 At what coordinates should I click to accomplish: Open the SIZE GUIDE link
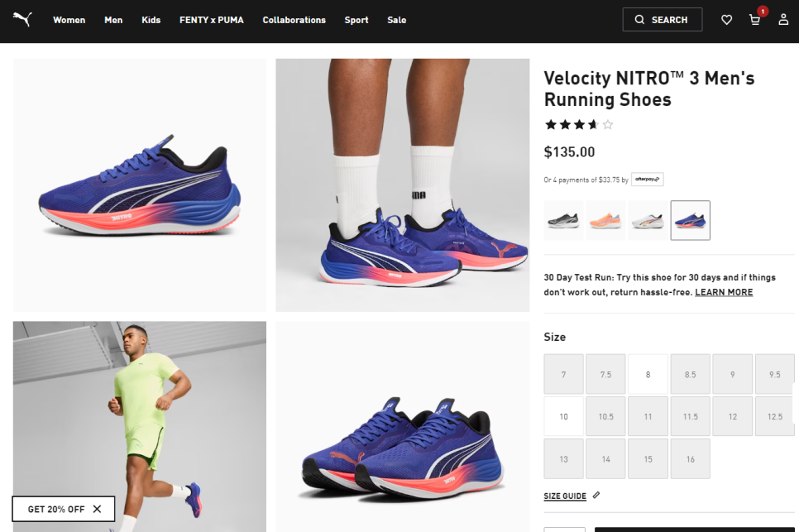pos(565,496)
